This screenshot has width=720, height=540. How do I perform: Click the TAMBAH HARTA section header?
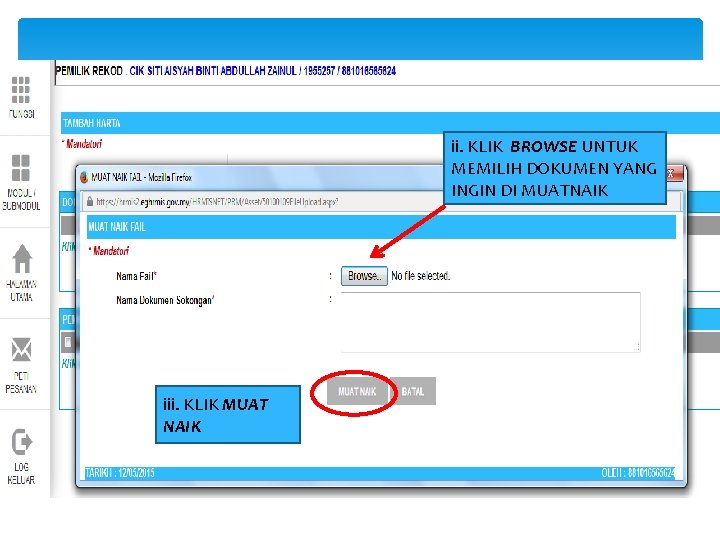390,123
